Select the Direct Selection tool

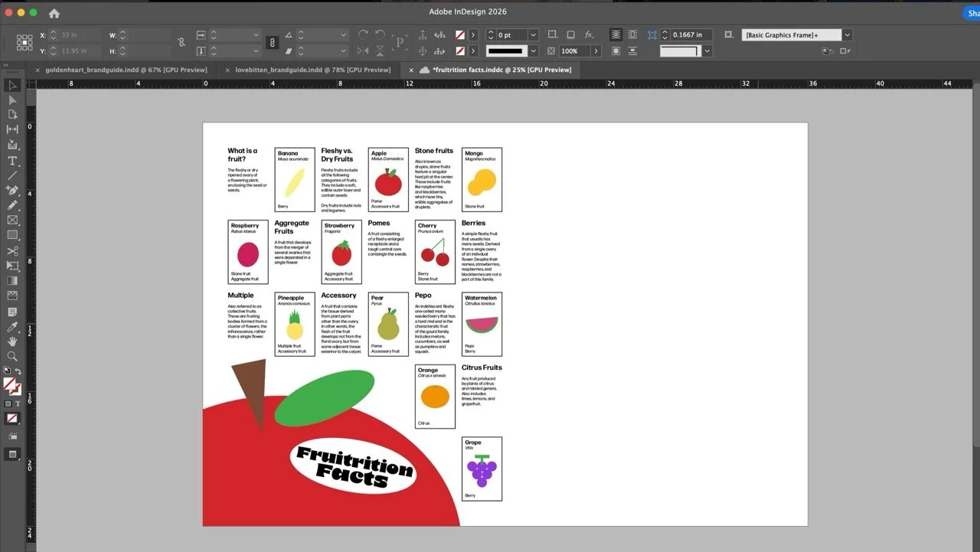[x=12, y=100]
